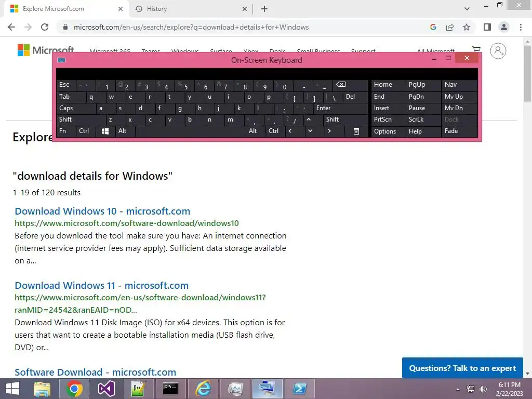Click the Microsoft logo
This screenshot has width=532, height=399.
click(x=46, y=50)
